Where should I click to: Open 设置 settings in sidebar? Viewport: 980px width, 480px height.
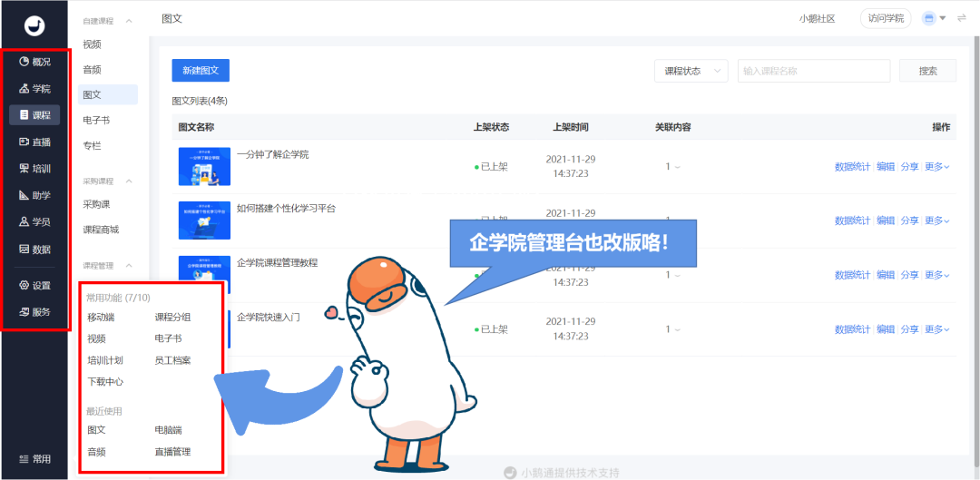click(34, 286)
